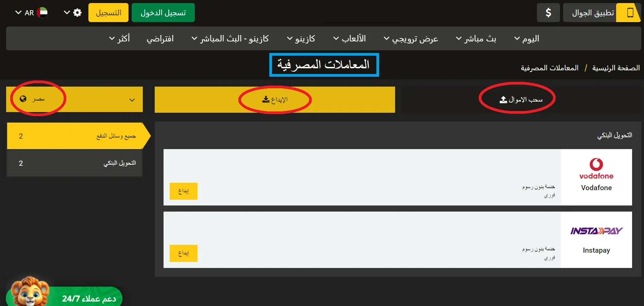Click the تسجيل الدخول login button
Screen dimensions: 644x306
163,13
